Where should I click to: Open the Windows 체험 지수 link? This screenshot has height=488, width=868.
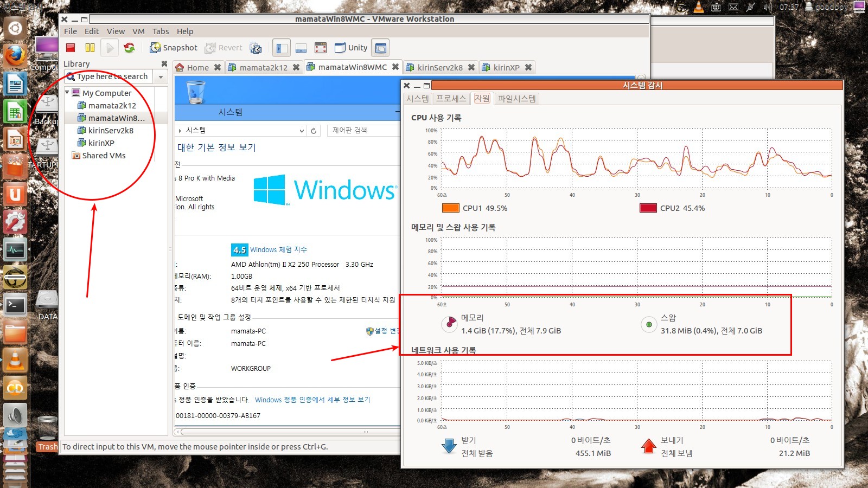[278, 250]
